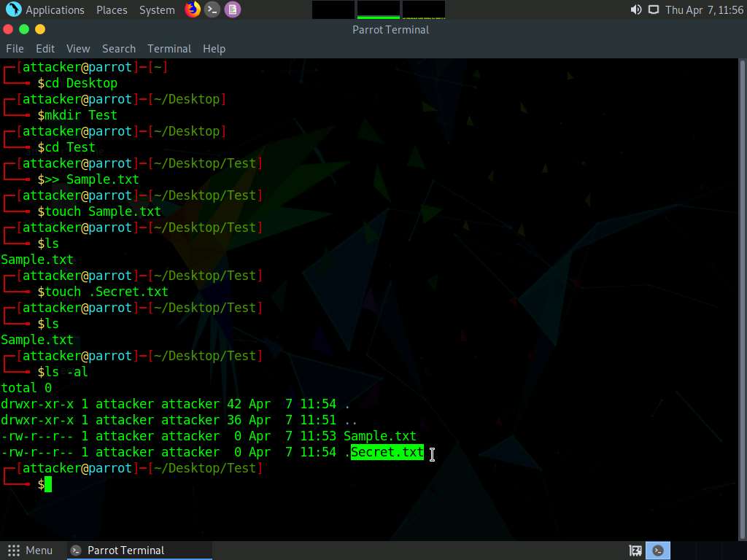747x560 pixels.
Task: Open the Menu grid button at bottom-left
Action: pyautogui.click(x=30, y=551)
